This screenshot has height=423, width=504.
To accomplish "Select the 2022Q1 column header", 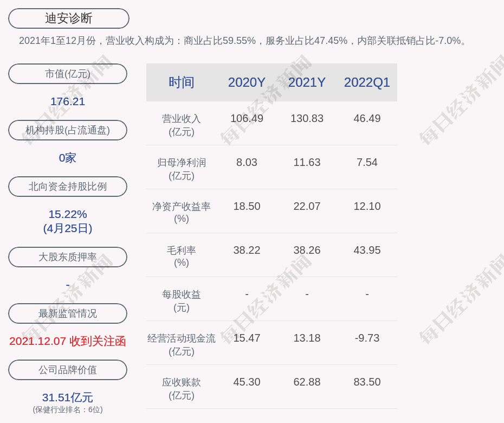I will (367, 82).
